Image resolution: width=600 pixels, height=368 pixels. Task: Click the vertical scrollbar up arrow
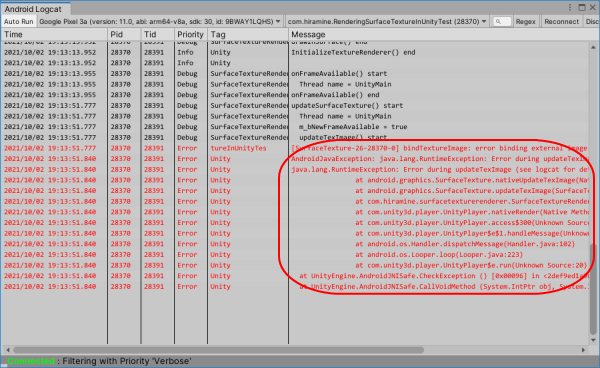pyautogui.click(x=593, y=47)
